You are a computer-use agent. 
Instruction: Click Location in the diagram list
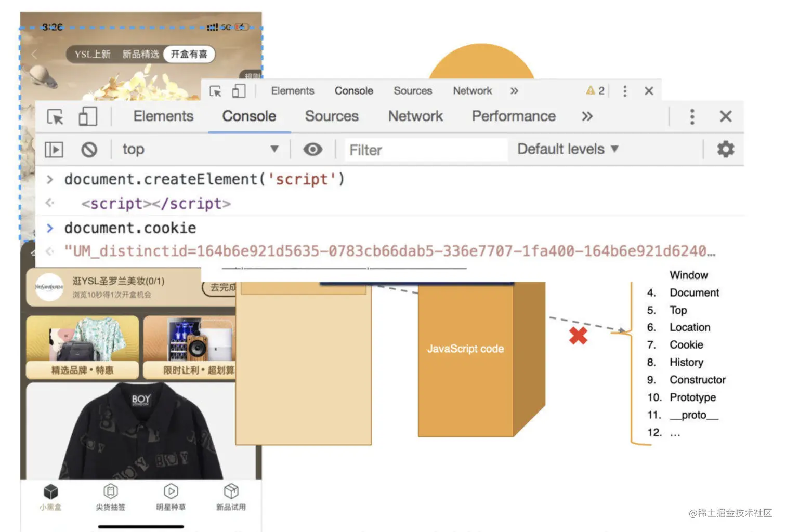[x=690, y=327]
